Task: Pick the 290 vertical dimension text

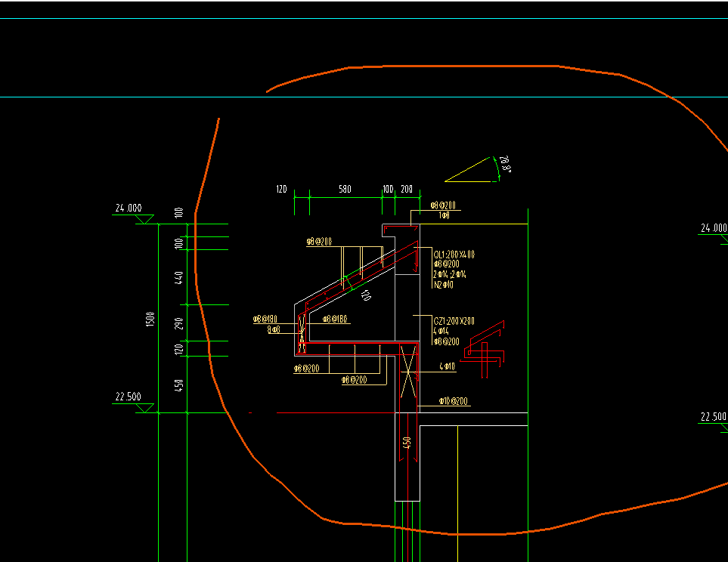Action: (178, 323)
